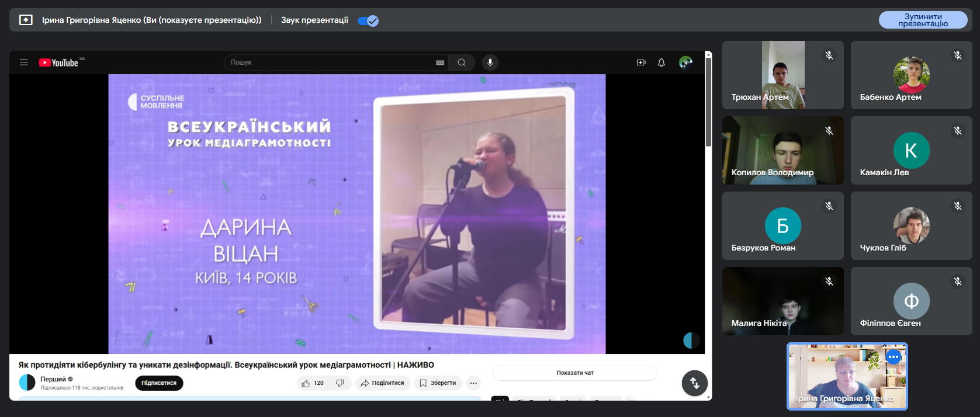Open the YouTube account avatar menu

point(685,62)
